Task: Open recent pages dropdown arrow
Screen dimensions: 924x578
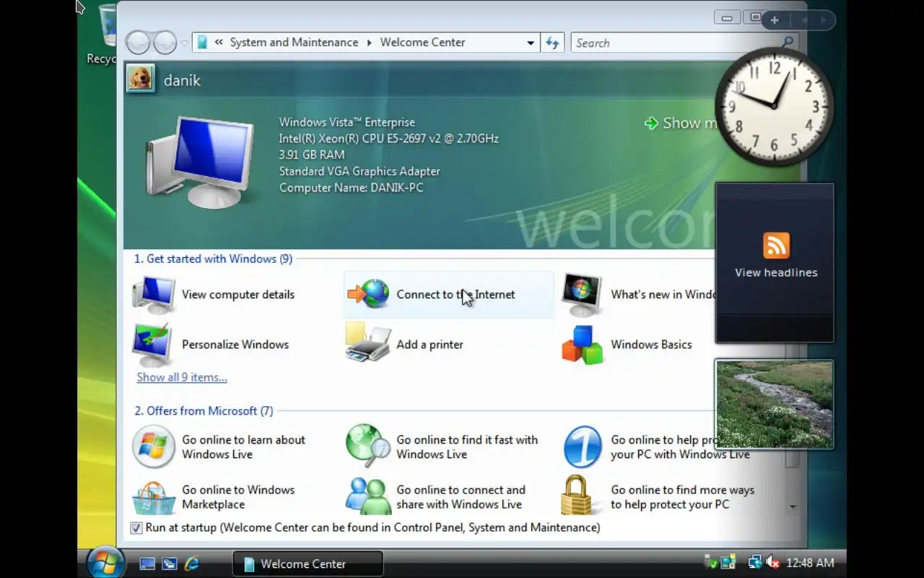Action: (184, 43)
